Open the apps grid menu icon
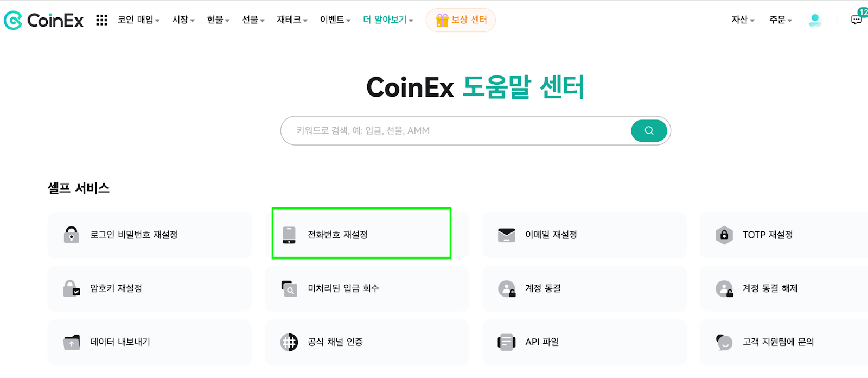868x378 pixels. pos(101,20)
